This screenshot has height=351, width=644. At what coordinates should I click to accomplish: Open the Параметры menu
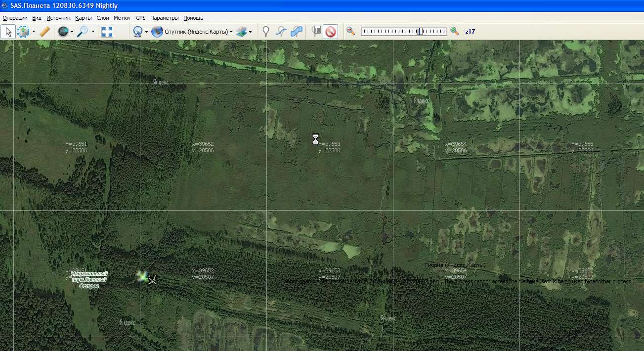[x=164, y=18]
